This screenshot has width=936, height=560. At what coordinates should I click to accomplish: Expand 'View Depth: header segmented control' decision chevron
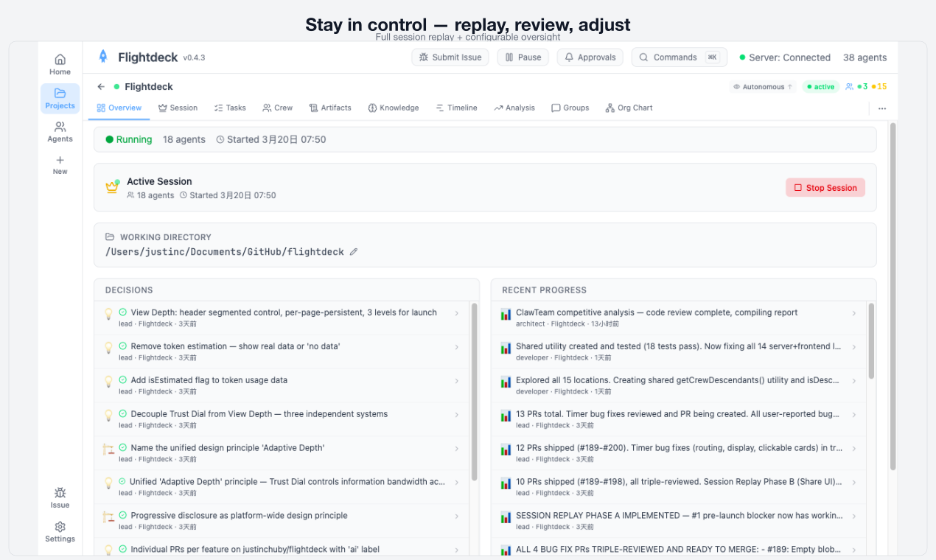point(457,313)
